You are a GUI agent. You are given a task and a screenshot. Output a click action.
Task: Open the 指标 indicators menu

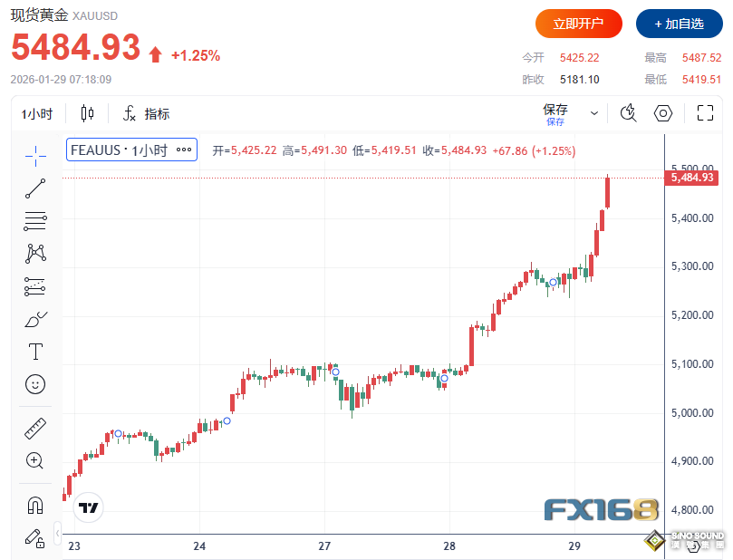tap(146, 114)
